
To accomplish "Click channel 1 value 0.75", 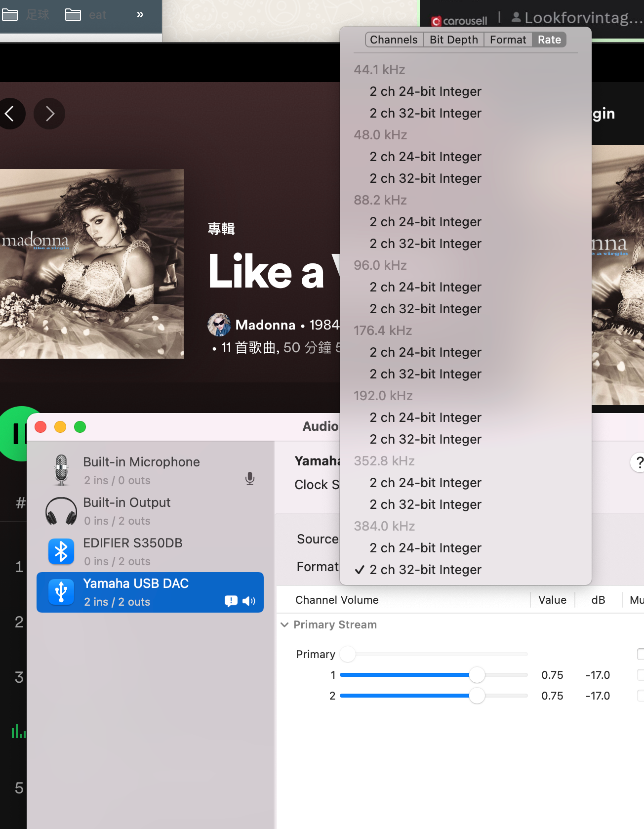I will [x=552, y=675].
